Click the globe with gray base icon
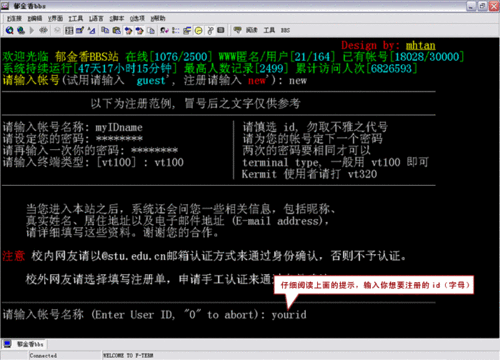 click(x=21, y=30)
